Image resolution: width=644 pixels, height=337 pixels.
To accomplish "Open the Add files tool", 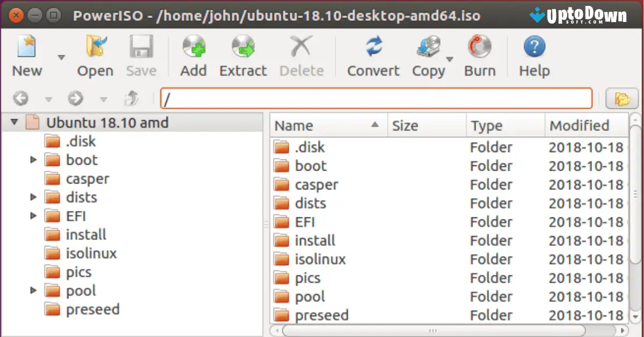I will click(194, 54).
